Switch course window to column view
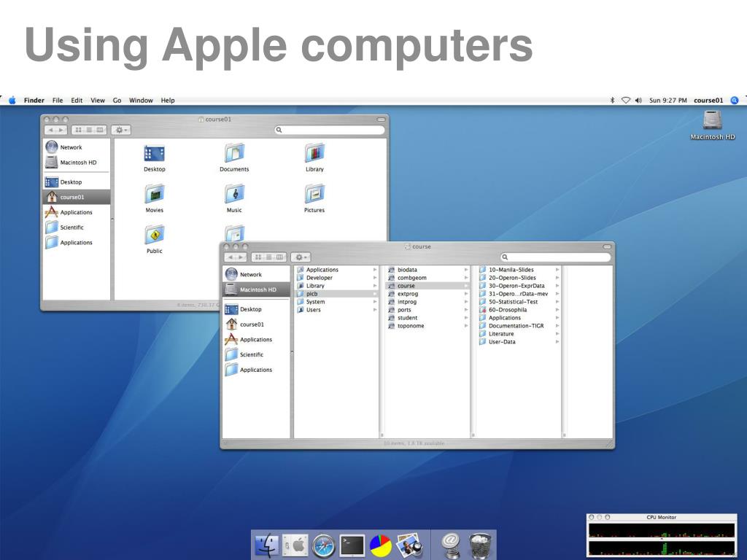747x560 pixels. point(280,257)
